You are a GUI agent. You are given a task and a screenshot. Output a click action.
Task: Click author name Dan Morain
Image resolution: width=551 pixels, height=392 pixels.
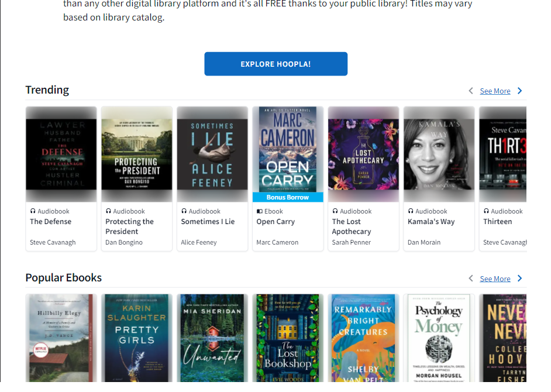click(424, 242)
